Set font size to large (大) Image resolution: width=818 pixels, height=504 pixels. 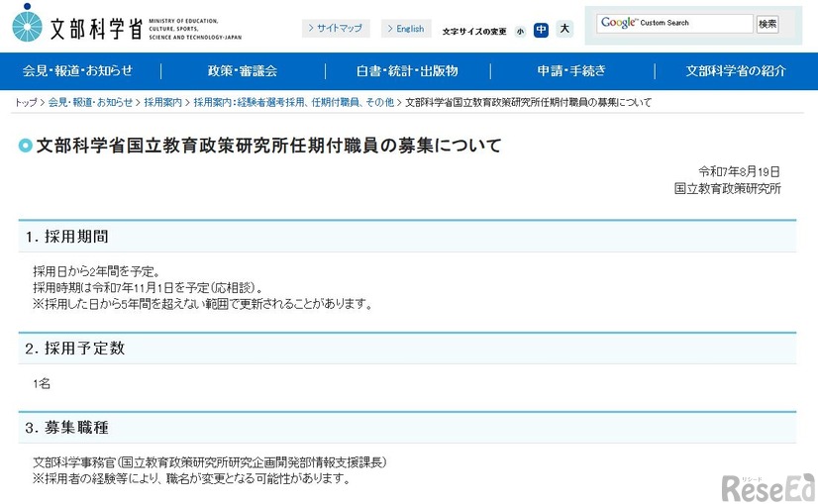tap(564, 29)
